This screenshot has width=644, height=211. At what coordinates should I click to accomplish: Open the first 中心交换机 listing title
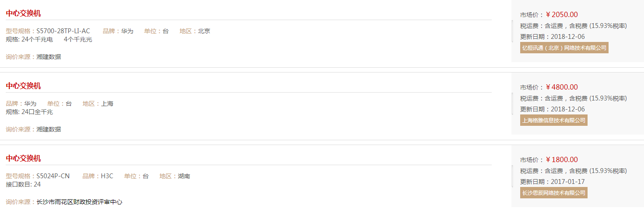(23, 13)
